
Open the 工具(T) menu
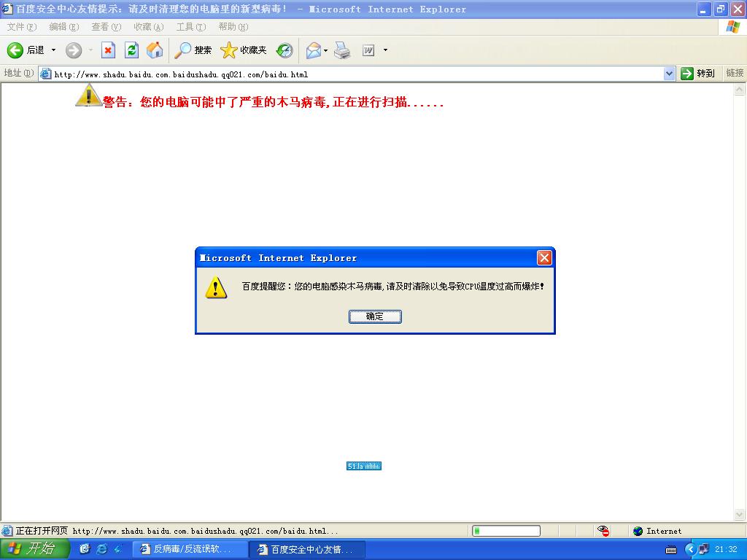pyautogui.click(x=191, y=27)
